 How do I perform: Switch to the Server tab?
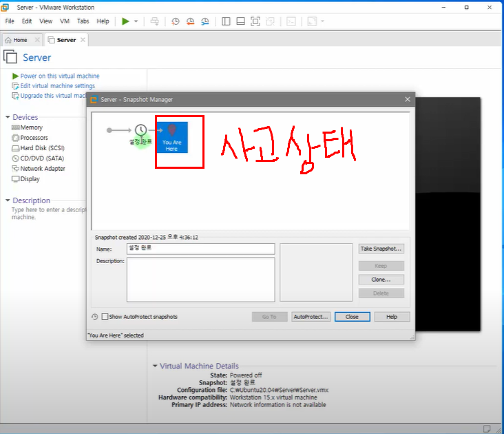click(x=66, y=40)
